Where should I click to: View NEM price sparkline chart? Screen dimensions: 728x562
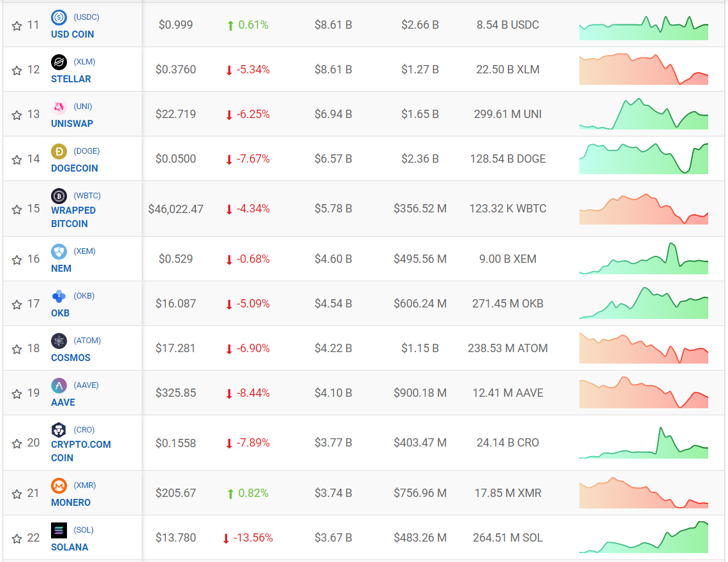[x=644, y=258]
